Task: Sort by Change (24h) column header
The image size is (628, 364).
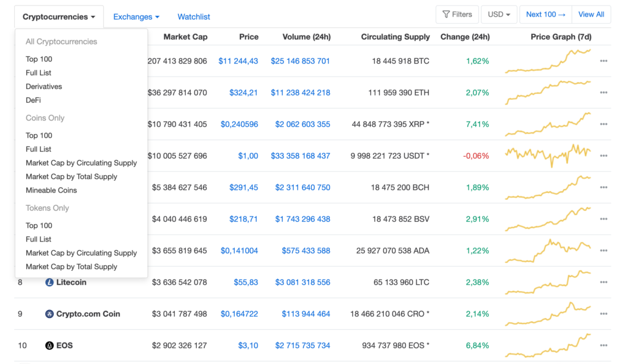Action: [x=465, y=37]
